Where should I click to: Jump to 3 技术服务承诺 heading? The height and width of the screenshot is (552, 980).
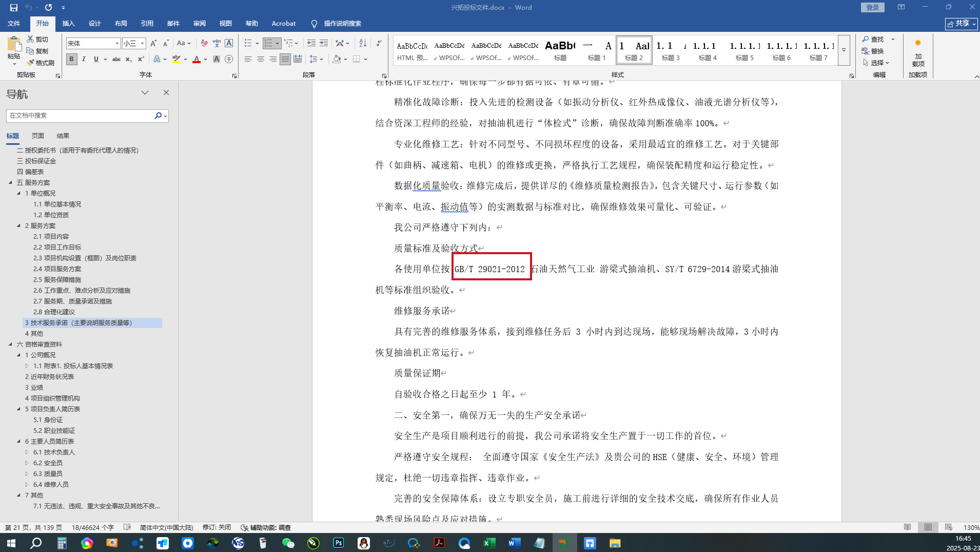click(x=92, y=322)
